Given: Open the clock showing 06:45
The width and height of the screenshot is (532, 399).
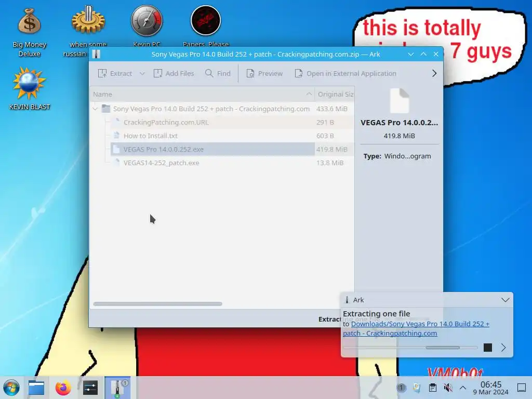Looking at the screenshot, I should pos(491,388).
